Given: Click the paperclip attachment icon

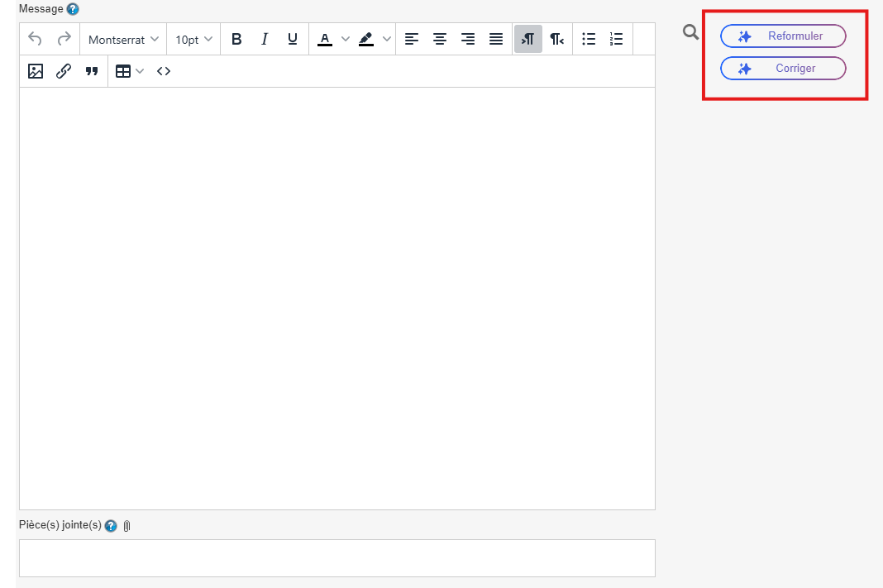Looking at the screenshot, I should click(x=126, y=526).
